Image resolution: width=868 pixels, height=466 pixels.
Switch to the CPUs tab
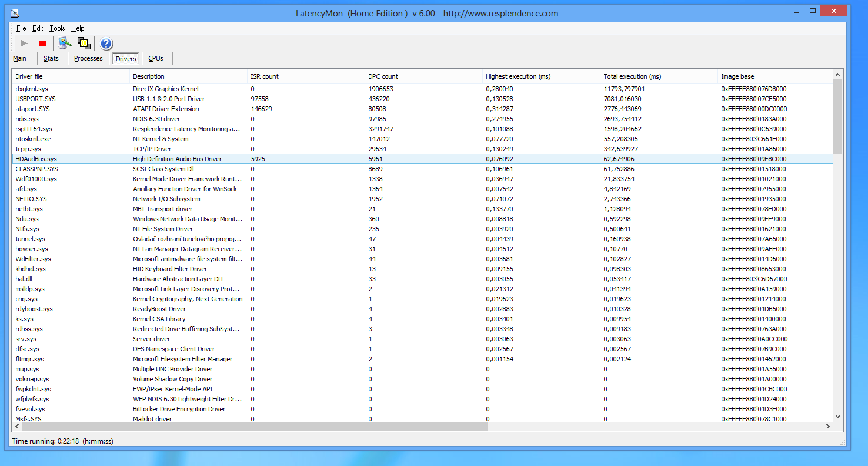(x=156, y=58)
